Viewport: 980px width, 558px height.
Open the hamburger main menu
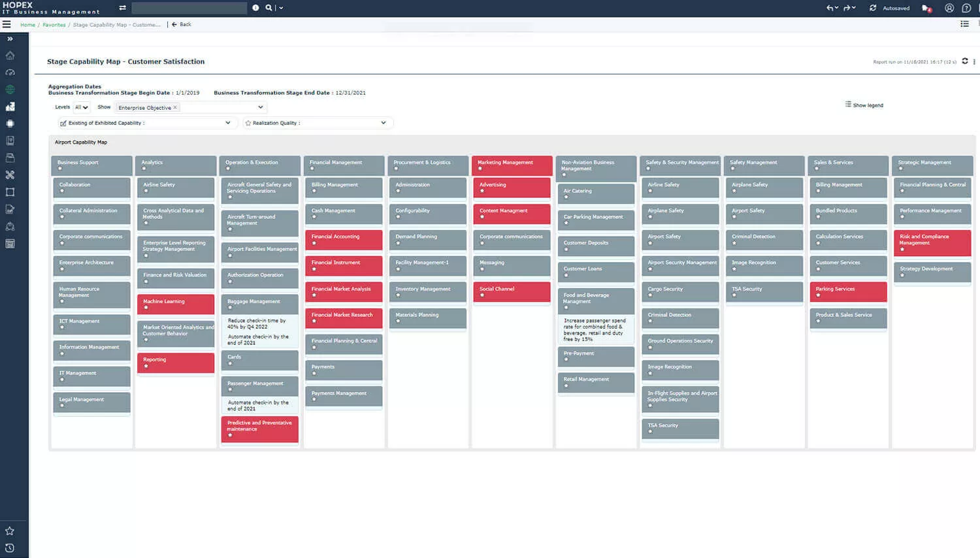click(7, 24)
